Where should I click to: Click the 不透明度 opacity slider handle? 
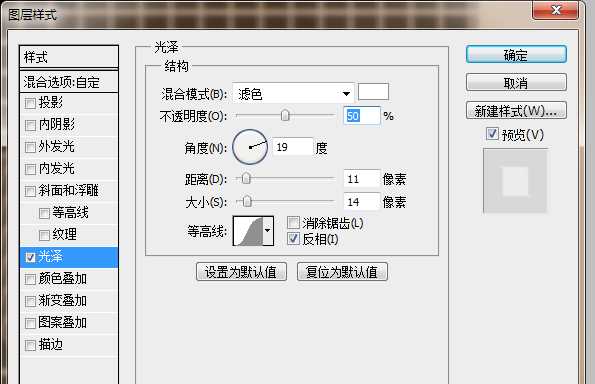tap(285, 115)
